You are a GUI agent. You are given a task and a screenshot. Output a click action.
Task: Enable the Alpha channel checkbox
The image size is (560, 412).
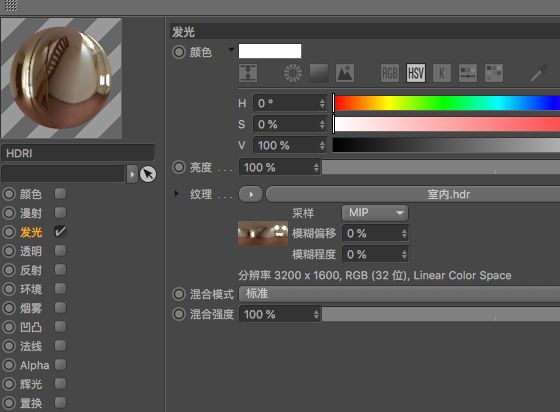(x=60, y=365)
